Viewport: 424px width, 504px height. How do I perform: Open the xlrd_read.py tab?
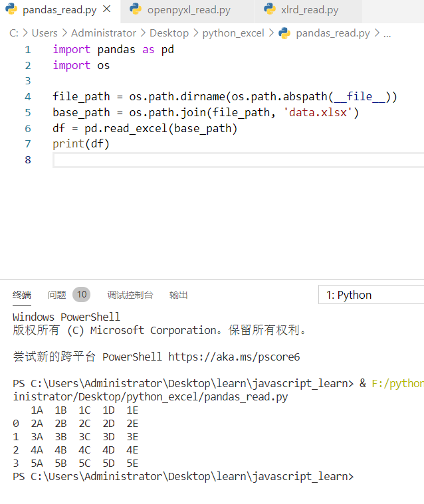[310, 10]
